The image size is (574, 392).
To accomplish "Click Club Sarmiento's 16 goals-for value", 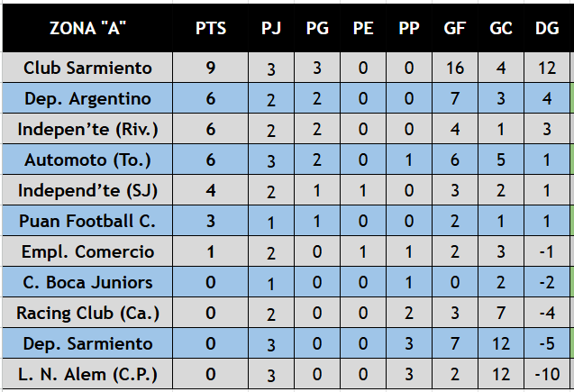I will point(455,68).
